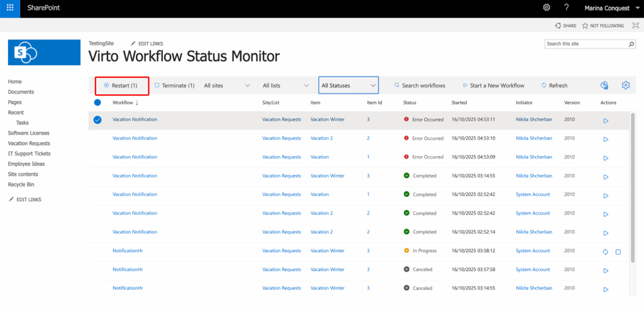Open the settings gear in top bar

tap(547, 8)
